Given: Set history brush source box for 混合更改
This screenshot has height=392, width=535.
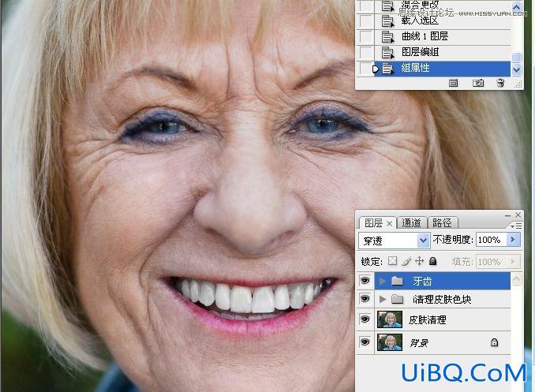Looking at the screenshot, I should (365, 6).
